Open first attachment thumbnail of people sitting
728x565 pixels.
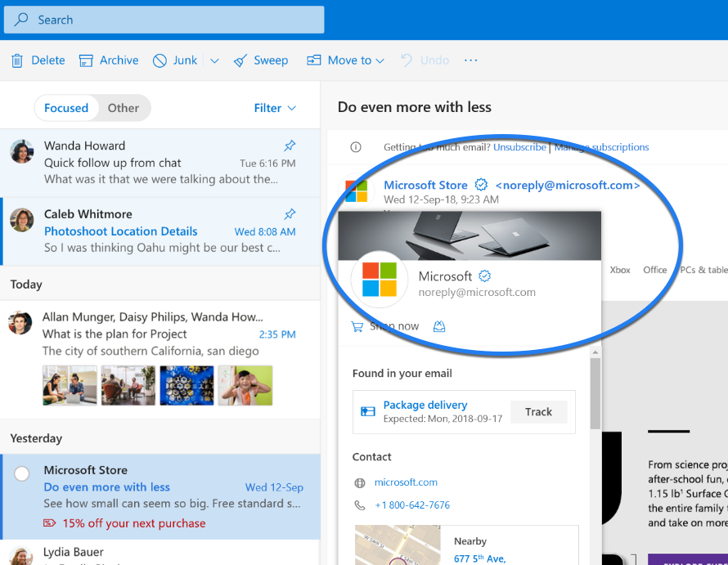click(x=70, y=385)
